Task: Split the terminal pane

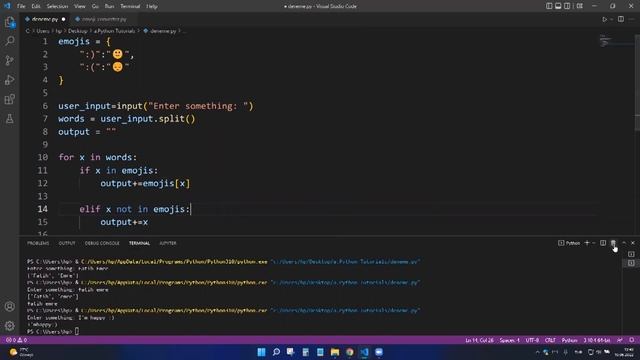Action: pyautogui.click(x=603, y=243)
